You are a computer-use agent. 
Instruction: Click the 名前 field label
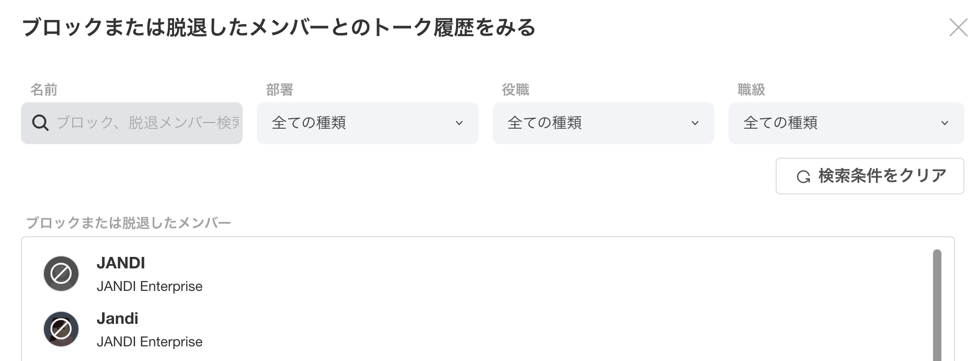[x=44, y=90]
